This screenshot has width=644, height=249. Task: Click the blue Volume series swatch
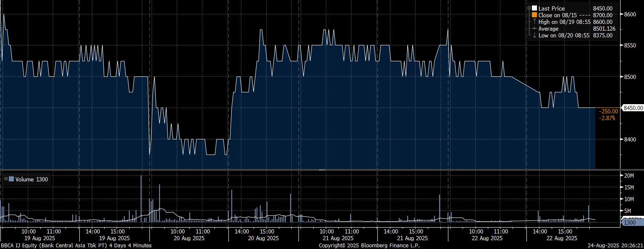(11, 179)
